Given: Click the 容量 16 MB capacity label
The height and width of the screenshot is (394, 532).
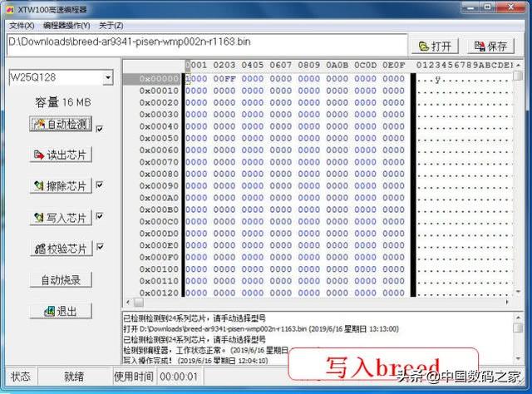Looking at the screenshot, I should pyautogui.click(x=63, y=102).
